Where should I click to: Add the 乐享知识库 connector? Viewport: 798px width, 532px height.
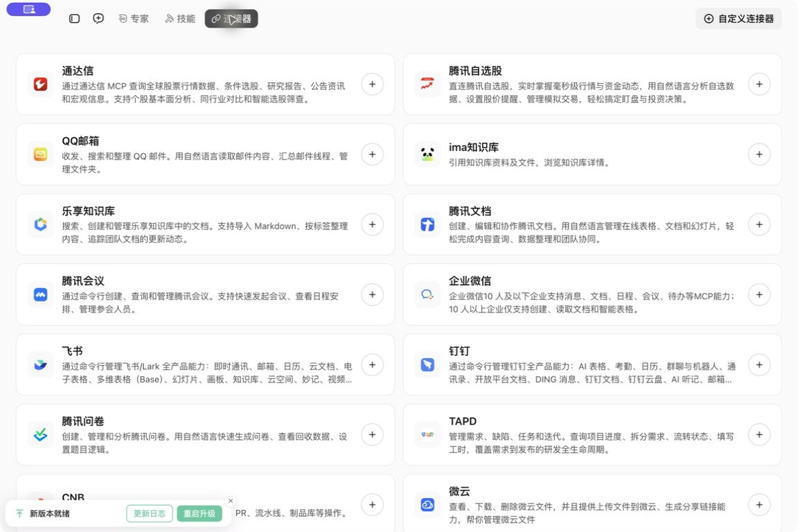(373, 224)
